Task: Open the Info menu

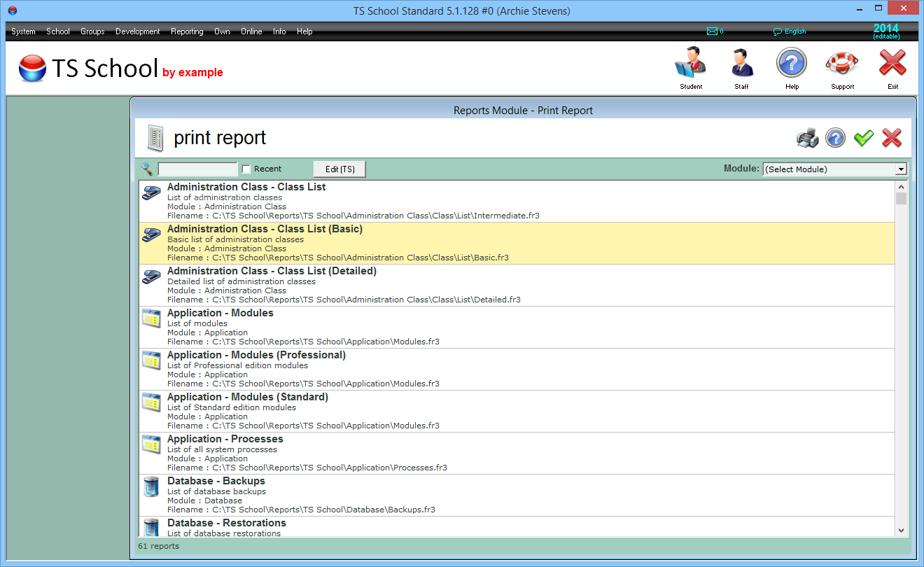Action: 279,31
